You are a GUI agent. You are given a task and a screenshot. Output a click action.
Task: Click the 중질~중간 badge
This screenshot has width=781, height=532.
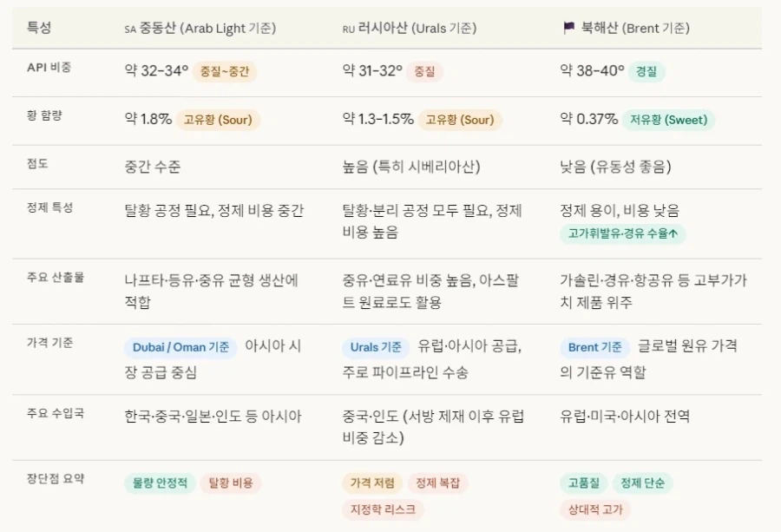(225, 72)
